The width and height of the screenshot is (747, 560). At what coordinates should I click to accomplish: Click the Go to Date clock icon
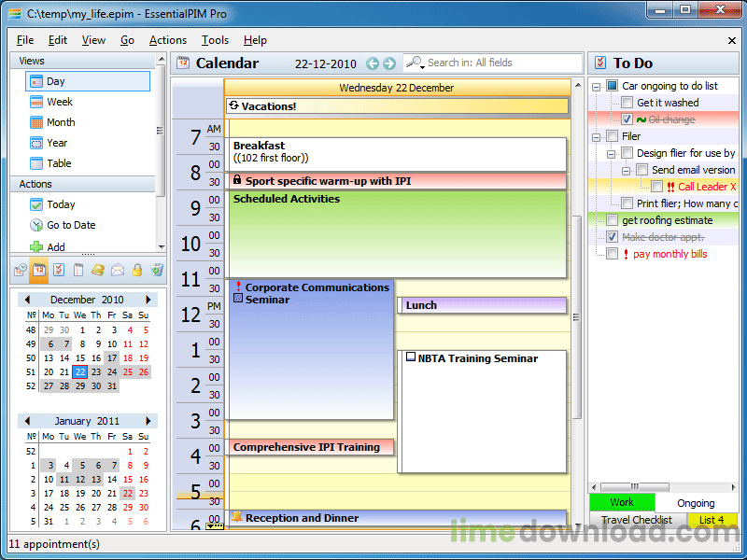[36, 225]
